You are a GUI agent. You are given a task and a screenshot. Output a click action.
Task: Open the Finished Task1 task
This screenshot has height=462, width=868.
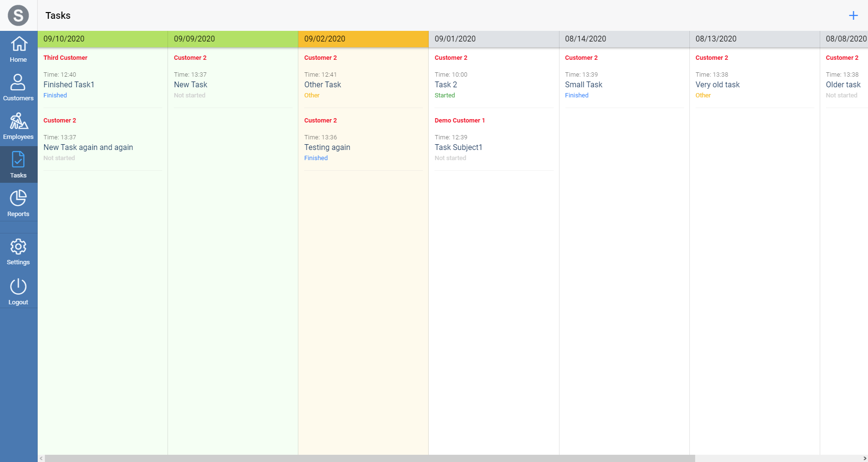click(x=69, y=85)
